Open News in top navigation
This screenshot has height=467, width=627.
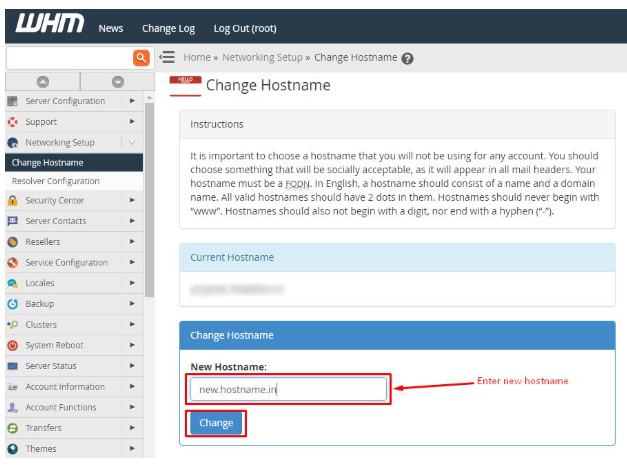(111, 28)
